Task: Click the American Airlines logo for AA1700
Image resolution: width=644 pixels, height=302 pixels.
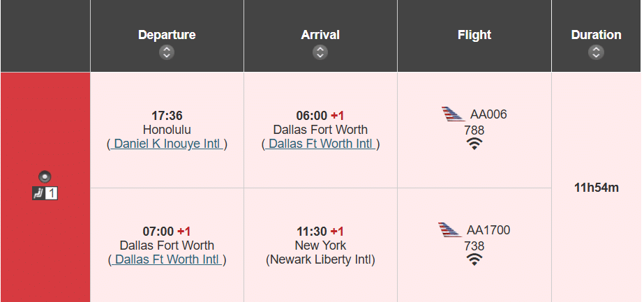Action: tap(450, 230)
